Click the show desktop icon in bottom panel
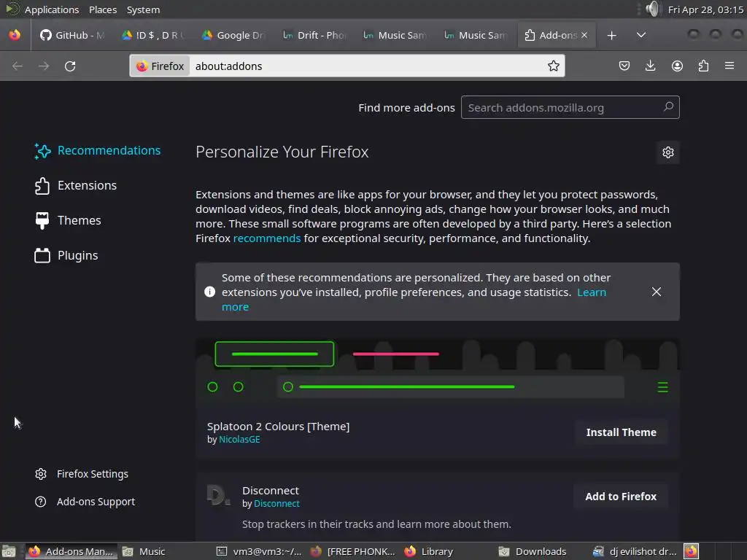747x560 pixels. (x=9, y=551)
